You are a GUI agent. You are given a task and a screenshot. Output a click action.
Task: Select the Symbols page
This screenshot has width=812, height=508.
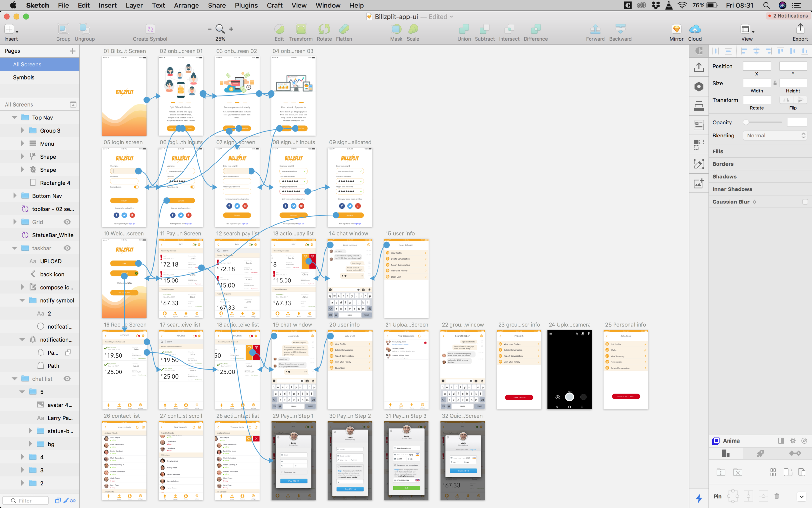coord(24,77)
